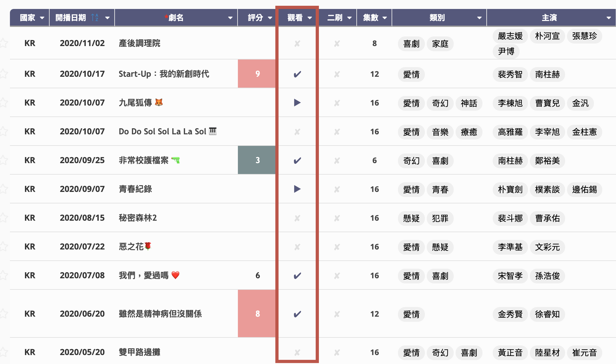Click the play icon in 九尾狐傳 row
616x364 pixels.
coord(297,103)
